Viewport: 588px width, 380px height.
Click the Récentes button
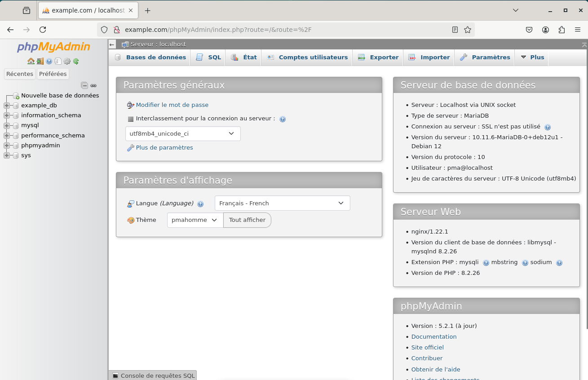click(20, 74)
